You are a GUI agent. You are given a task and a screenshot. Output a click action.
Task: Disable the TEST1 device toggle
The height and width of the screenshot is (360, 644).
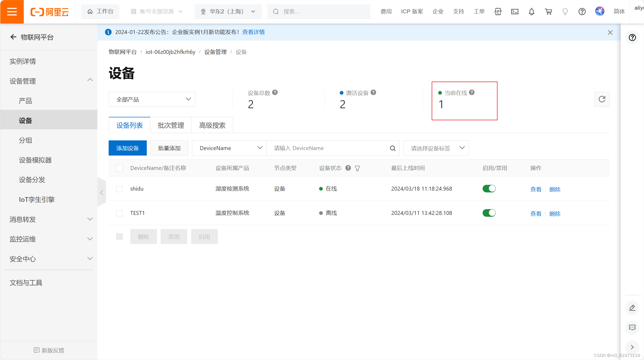[489, 213]
